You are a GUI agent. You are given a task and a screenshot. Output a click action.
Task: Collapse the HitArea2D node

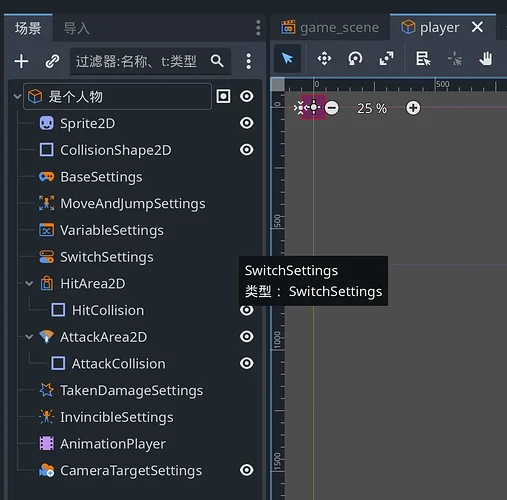pos(29,284)
